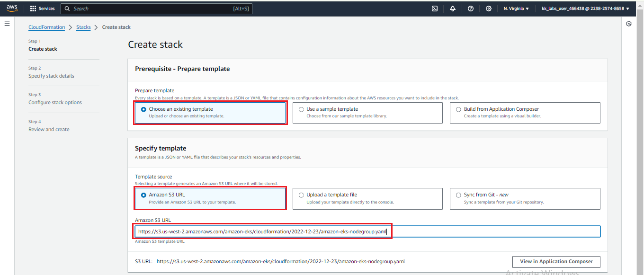Toggle the side navigation hamburger menu

7,23
